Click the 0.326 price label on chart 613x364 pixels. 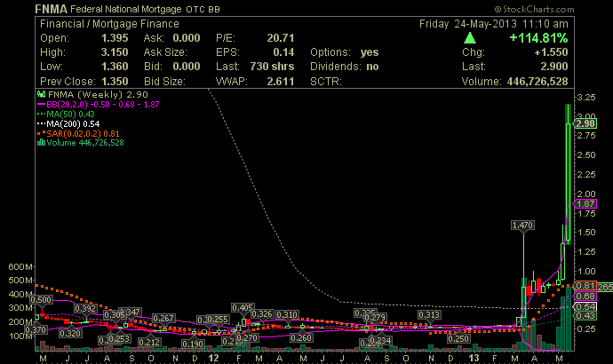pyautogui.click(x=262, y=314)
